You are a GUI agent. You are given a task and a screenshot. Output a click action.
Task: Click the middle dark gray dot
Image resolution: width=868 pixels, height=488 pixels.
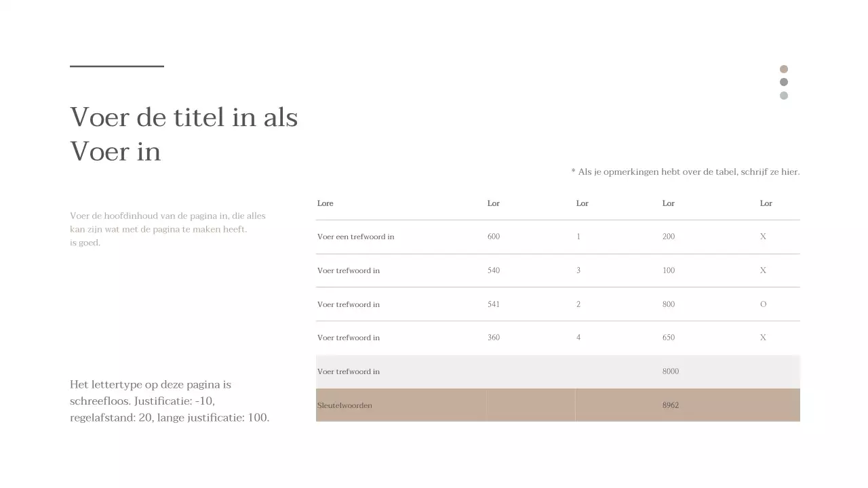[784, 82]
